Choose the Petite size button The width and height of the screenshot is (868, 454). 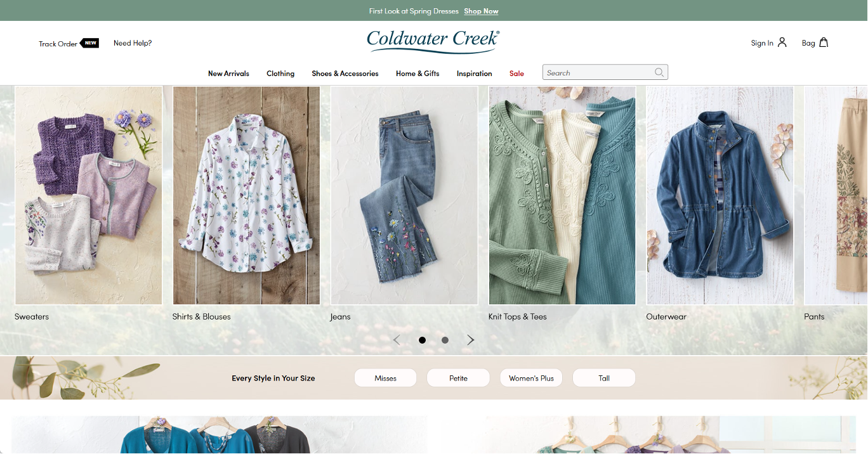[458, 378]
